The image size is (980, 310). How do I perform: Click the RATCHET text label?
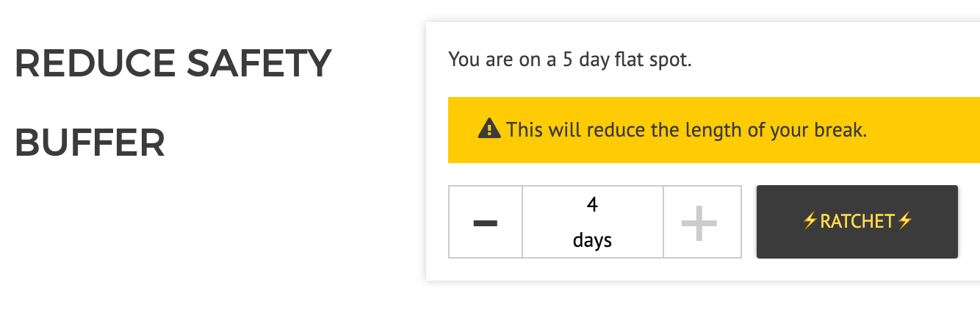click(857, 221)
